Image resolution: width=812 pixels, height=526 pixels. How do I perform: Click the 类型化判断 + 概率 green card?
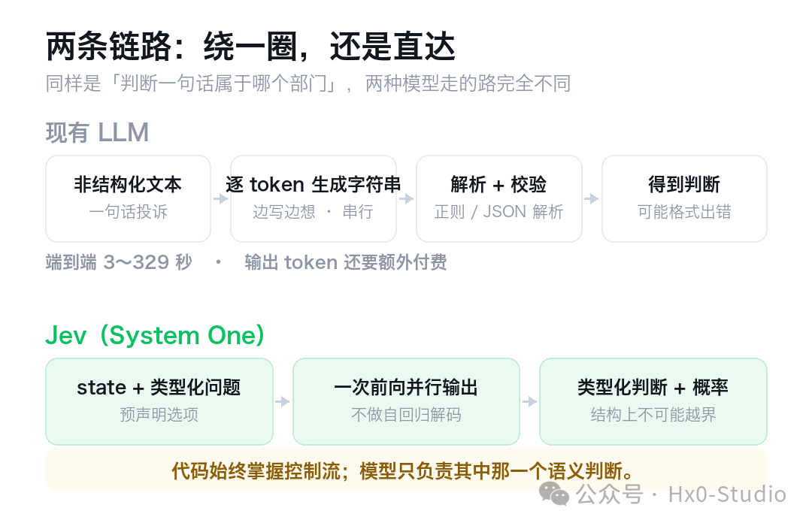[653, 402]
